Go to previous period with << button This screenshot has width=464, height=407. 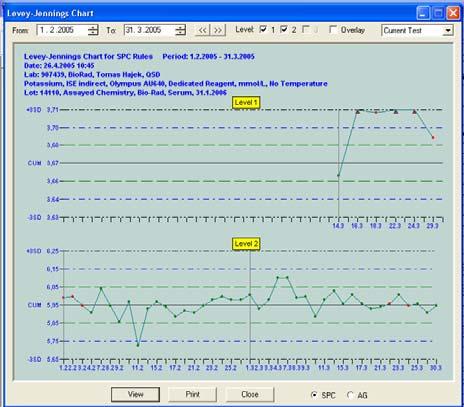coord(202,30)
